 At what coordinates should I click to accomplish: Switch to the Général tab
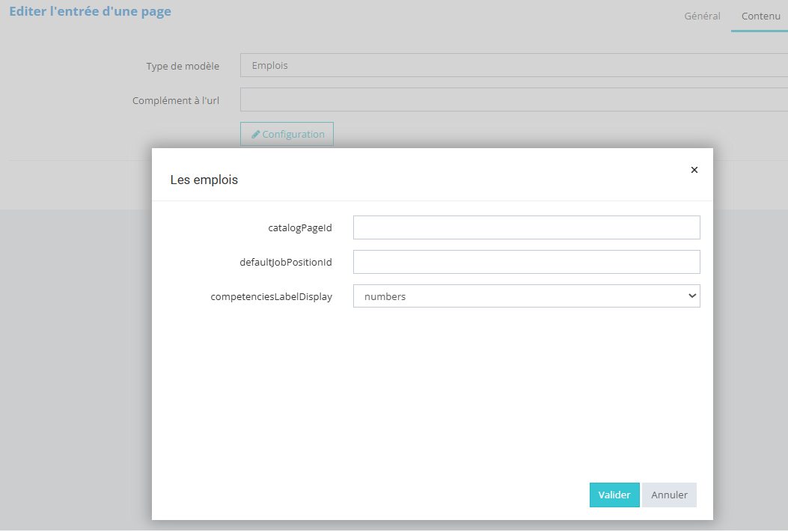[702, 16]
